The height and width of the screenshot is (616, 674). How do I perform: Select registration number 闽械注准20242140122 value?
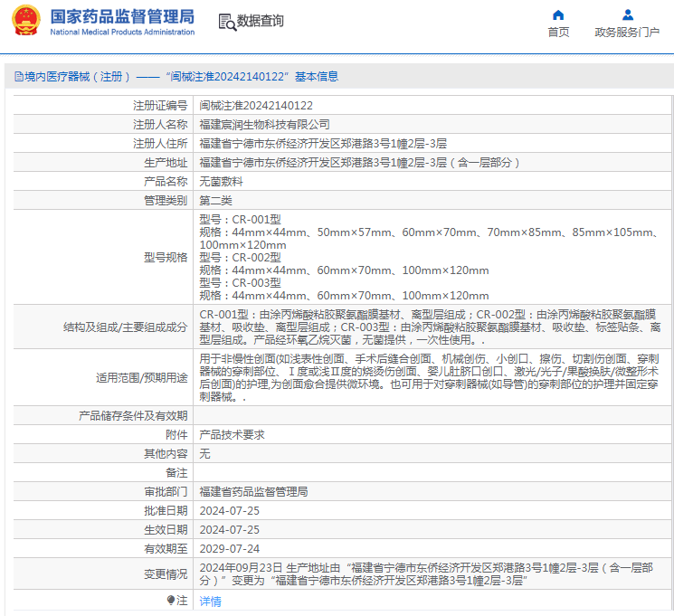[256, 105]
